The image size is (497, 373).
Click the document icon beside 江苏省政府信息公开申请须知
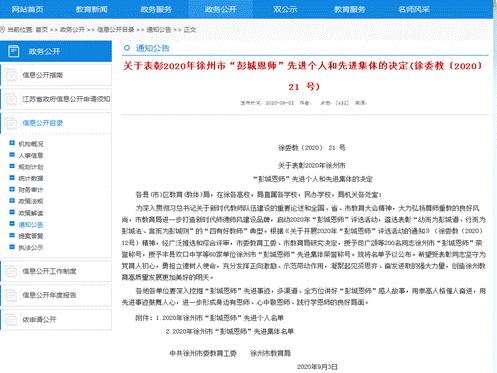(x=11, y=99)
